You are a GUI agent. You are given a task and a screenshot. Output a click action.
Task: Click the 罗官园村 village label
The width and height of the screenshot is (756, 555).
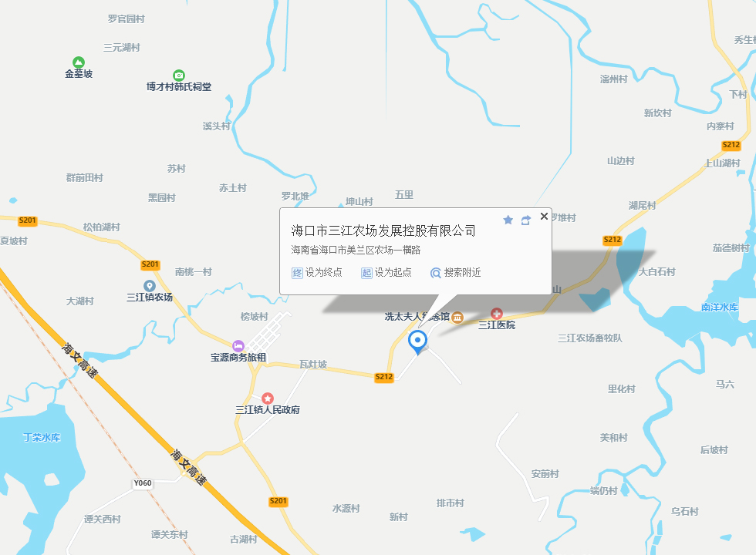click(127, 18)
